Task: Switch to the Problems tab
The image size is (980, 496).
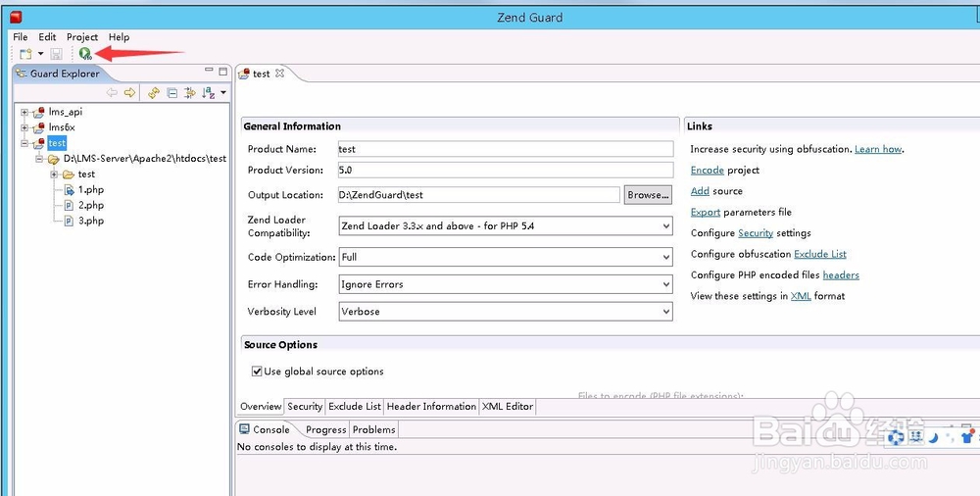Action: click(373, 429)
